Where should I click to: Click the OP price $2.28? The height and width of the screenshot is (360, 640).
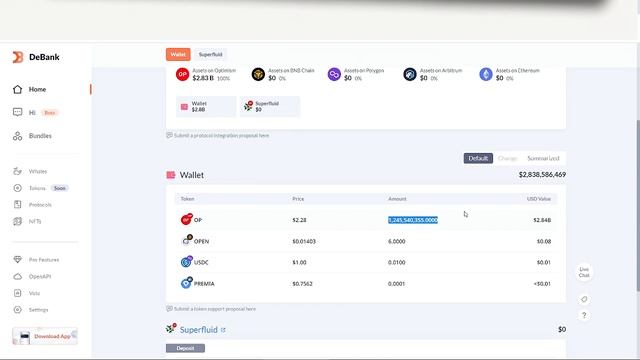299,220
